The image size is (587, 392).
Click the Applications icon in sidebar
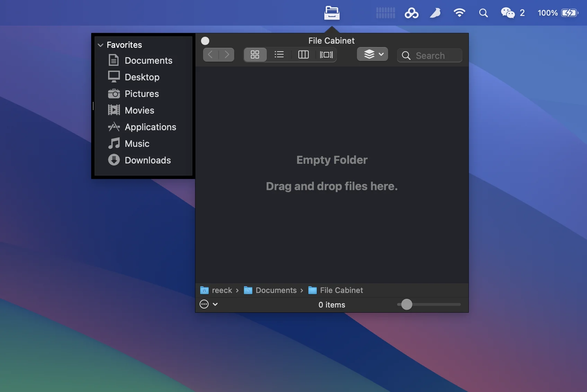[x=114, y=127]
